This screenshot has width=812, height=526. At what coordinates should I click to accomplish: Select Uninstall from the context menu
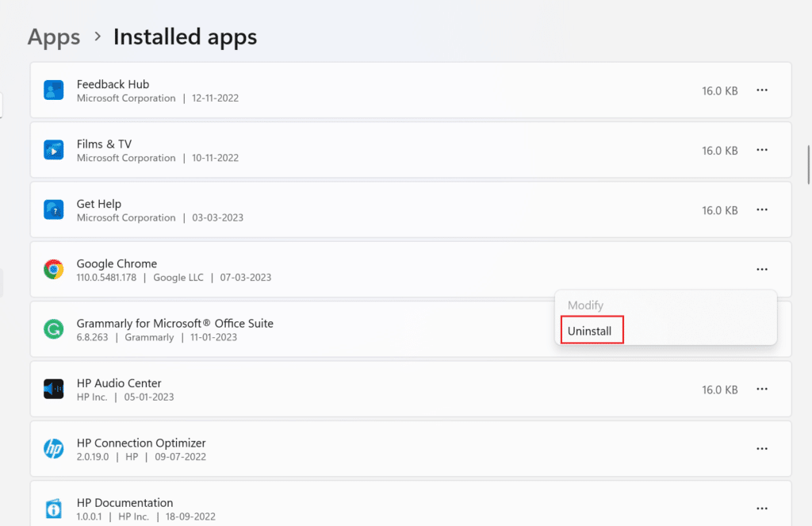point(589,331)
